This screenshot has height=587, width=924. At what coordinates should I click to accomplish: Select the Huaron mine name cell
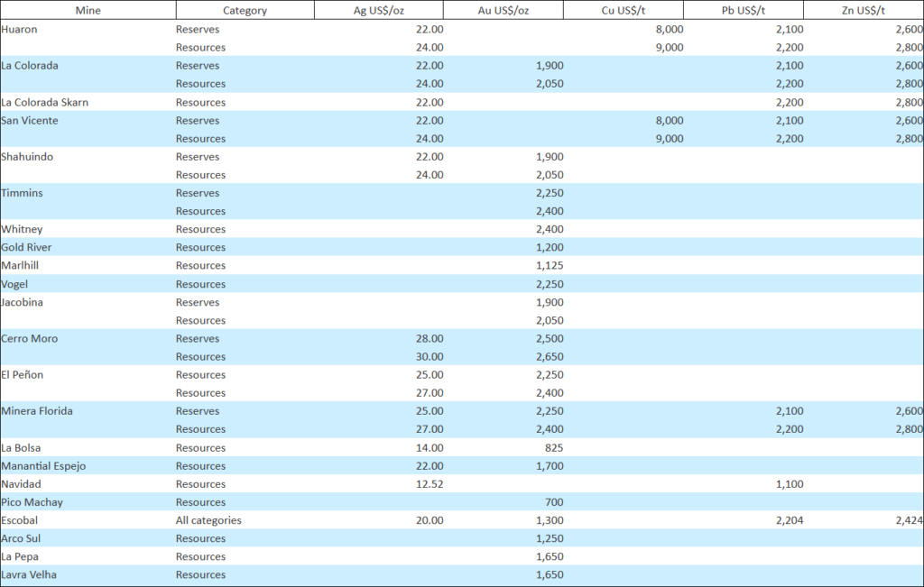20,30
